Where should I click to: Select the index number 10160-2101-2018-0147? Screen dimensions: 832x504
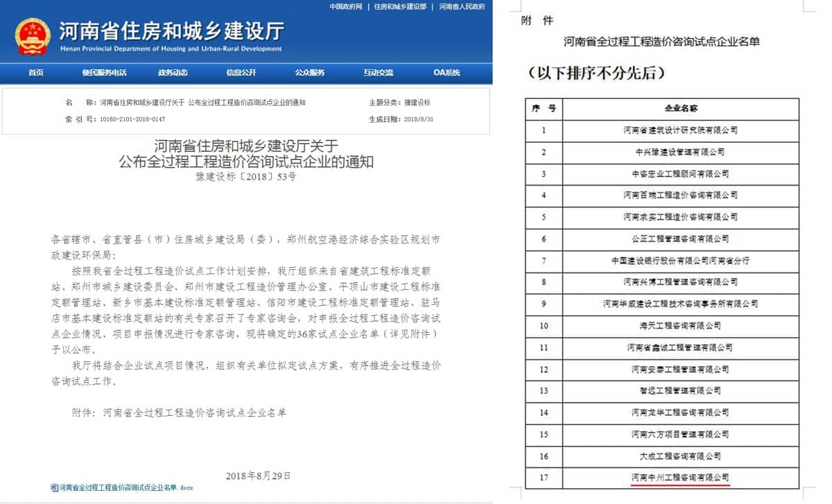point(132,119)
